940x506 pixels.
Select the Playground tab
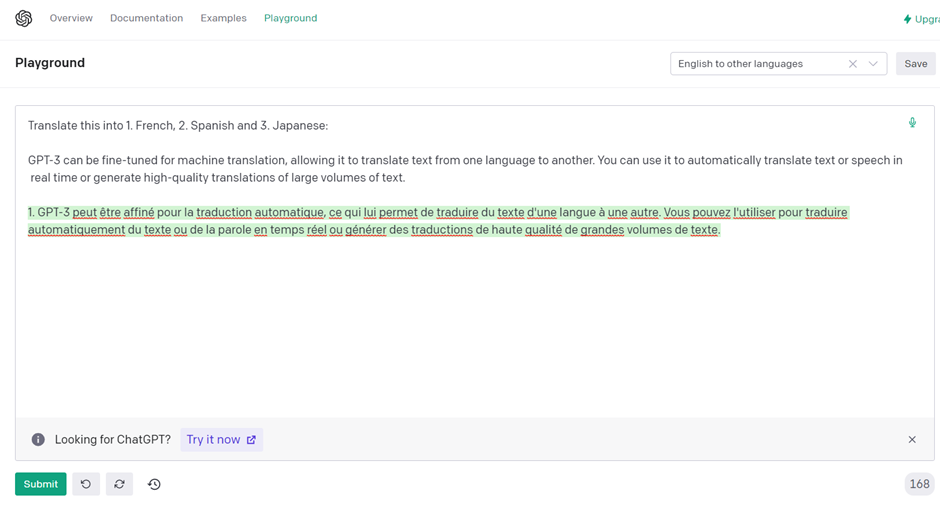[x=291, y=18]
